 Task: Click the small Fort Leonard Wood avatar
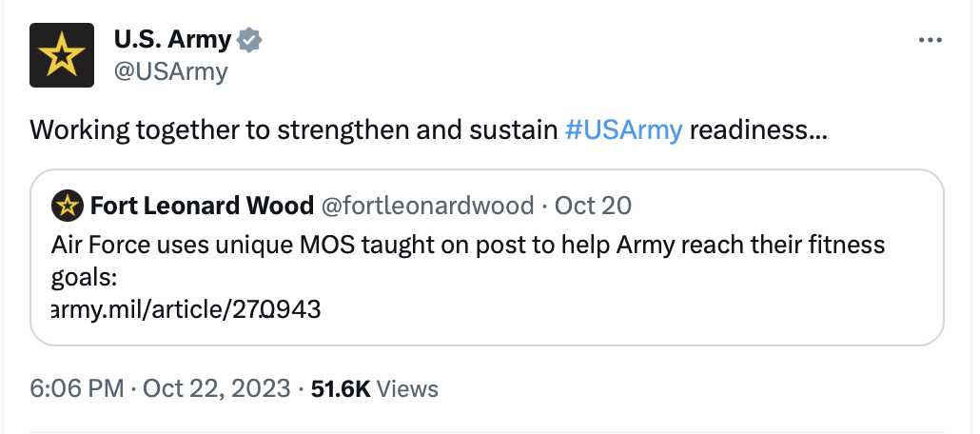(x=67, y=205)
